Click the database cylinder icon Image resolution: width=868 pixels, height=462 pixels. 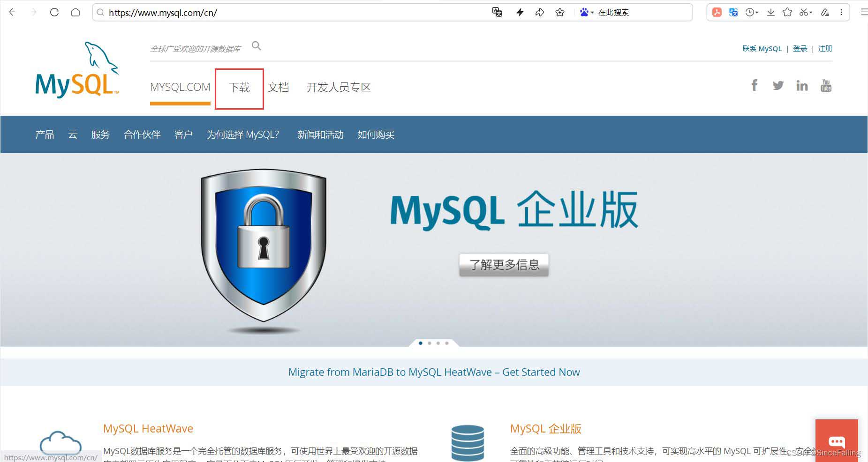(468, 442)
